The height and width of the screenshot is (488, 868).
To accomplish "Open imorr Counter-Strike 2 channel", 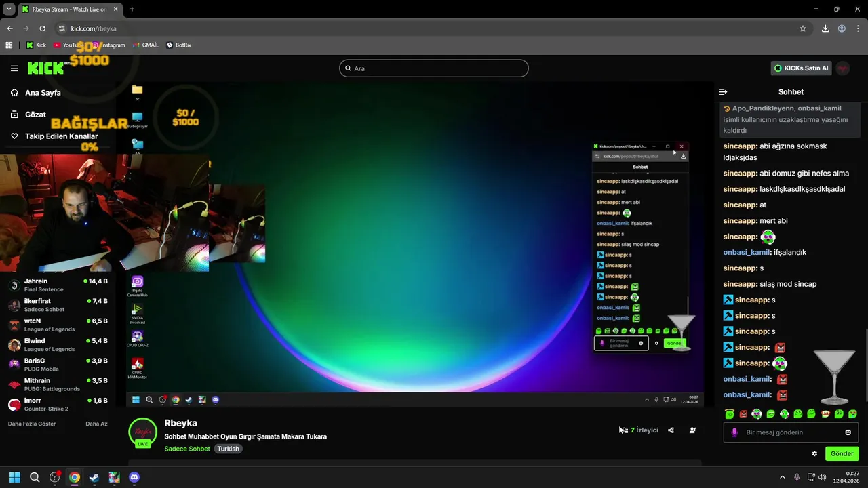I will pos(58,404).
